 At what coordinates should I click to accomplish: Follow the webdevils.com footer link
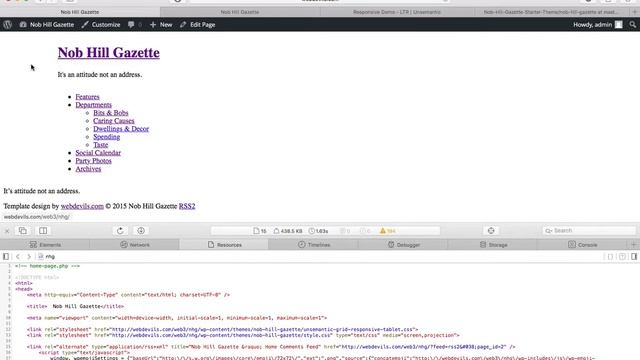click(82, 206)
